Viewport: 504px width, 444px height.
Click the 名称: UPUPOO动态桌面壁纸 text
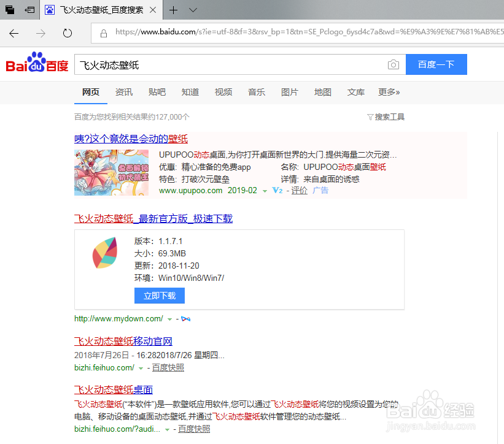point(333,167)
